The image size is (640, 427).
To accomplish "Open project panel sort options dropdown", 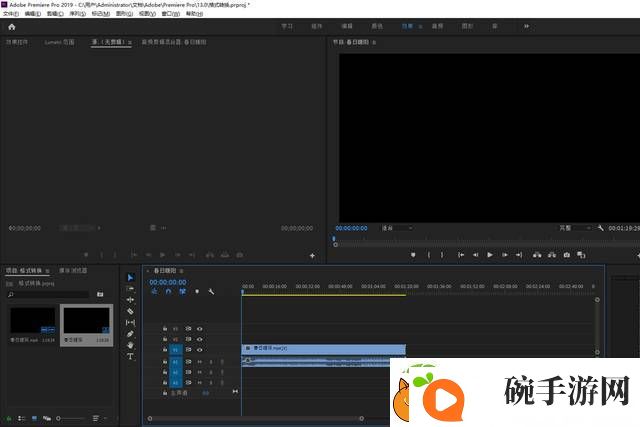I will (x=98, y=418).
